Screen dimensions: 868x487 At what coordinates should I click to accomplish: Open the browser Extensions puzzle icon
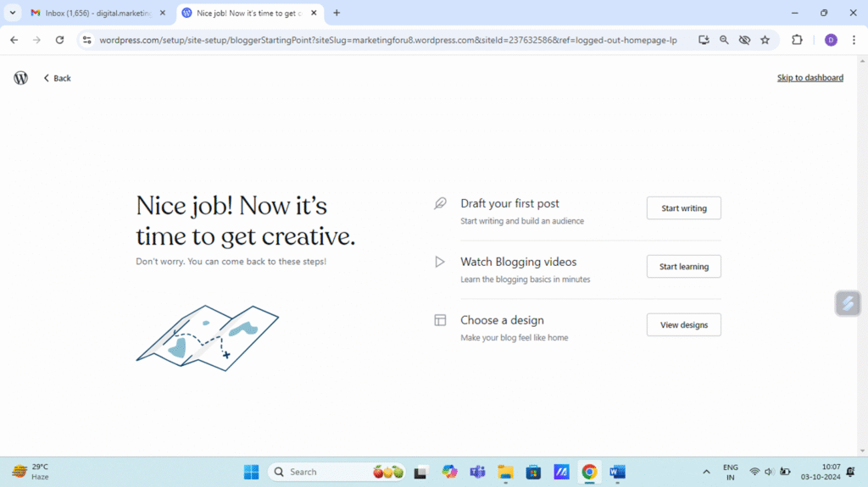(x=797, y=40)
